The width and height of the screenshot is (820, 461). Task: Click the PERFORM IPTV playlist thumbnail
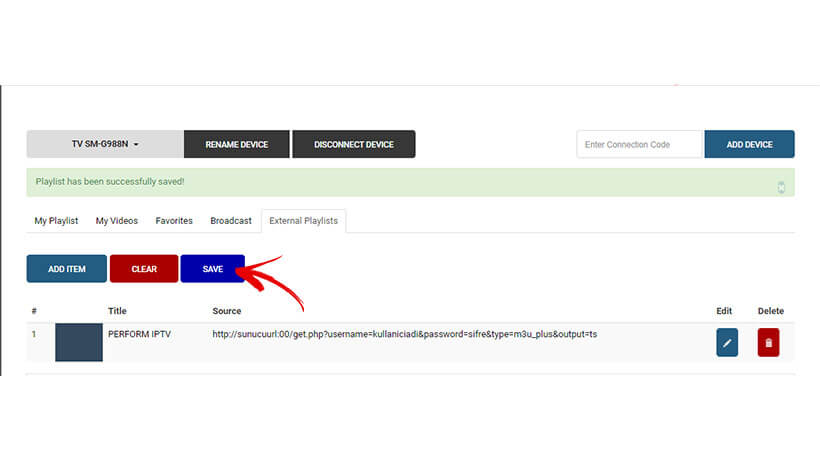[x=79, y=342]
